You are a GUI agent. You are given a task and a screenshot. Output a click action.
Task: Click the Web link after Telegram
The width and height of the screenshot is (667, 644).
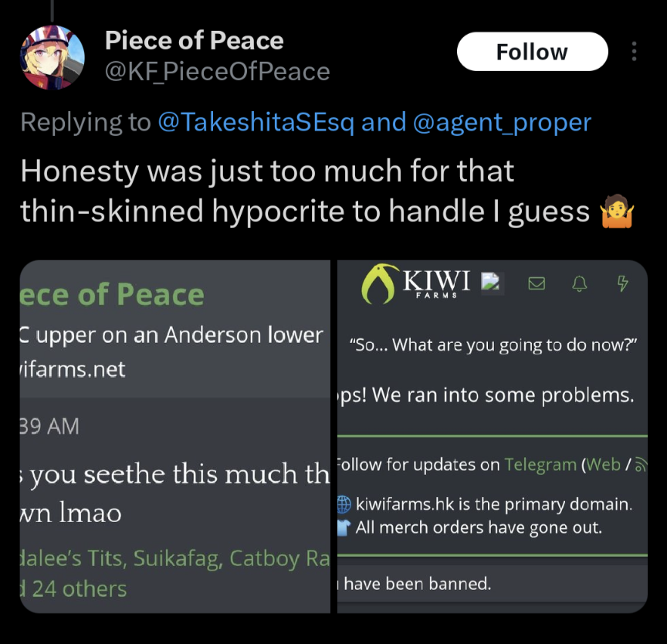coord(603,464)
